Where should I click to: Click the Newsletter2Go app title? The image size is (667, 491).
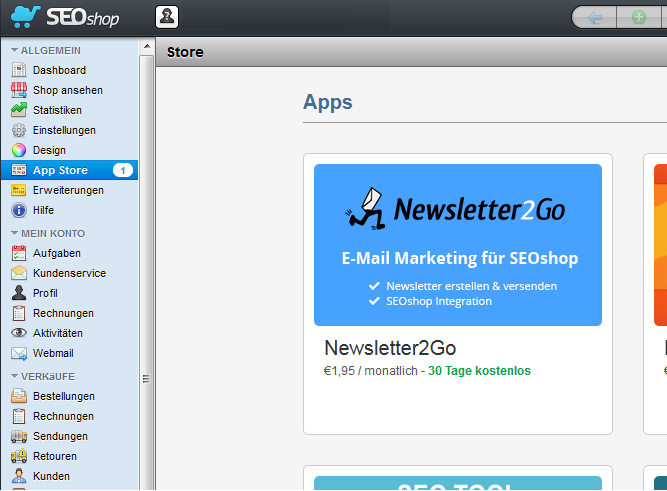(390, 348)
